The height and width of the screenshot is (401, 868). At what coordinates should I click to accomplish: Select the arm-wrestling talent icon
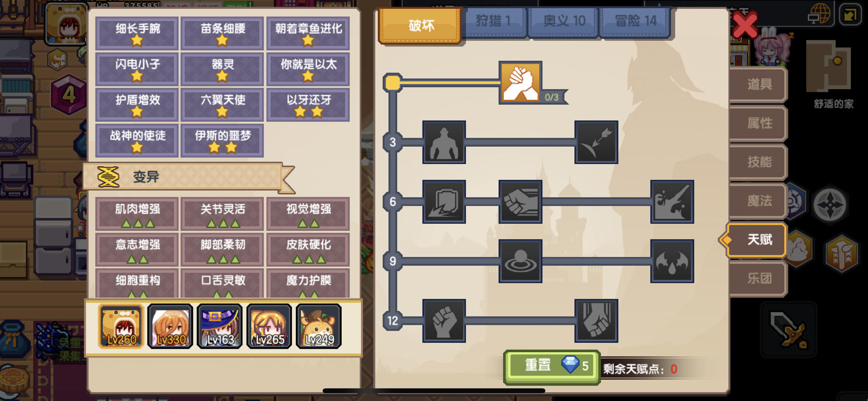520,82
